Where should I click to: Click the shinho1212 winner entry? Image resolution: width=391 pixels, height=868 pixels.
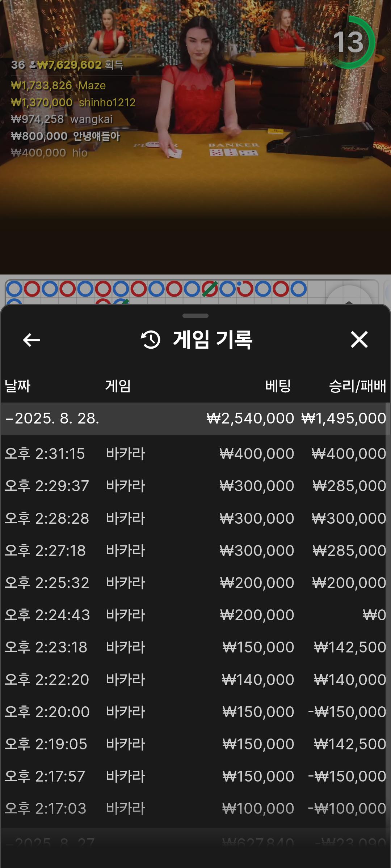click(x=73, y=103)
